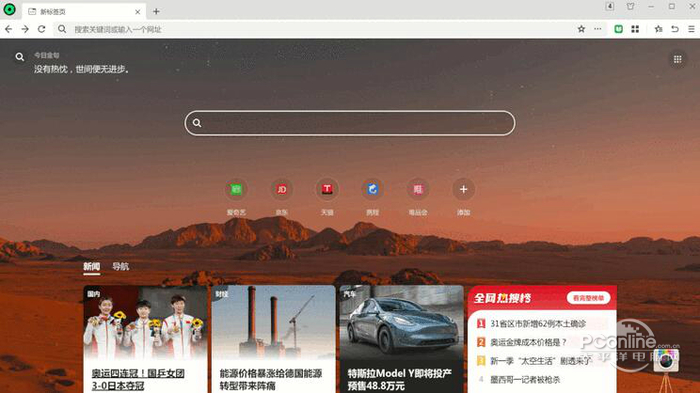Open hot search 新一季“太空生活”
The width and height of the screenshot is (700, 393).
point(540,361)
